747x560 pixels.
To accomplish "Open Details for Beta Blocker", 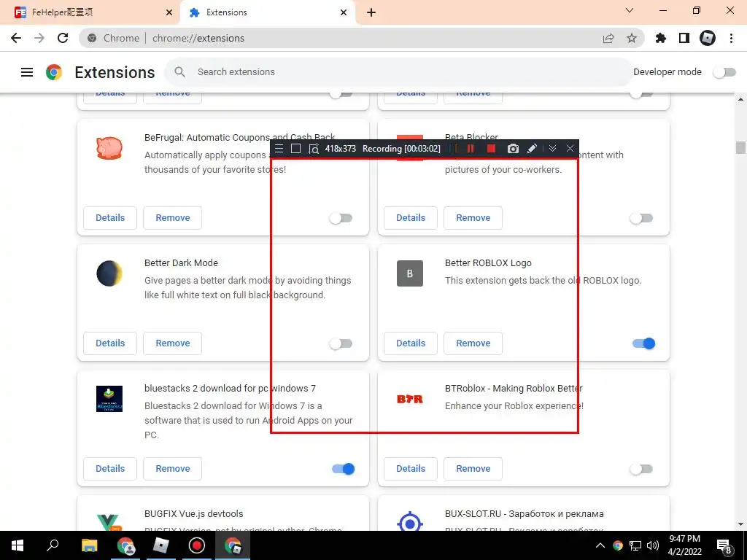I will pyautogui.click(x=411, y=217).
